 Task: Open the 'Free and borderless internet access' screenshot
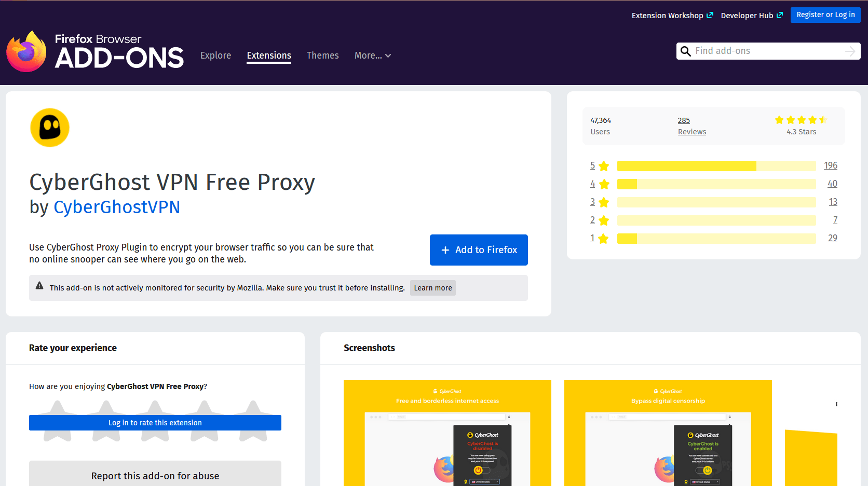(x=447, y=433)
